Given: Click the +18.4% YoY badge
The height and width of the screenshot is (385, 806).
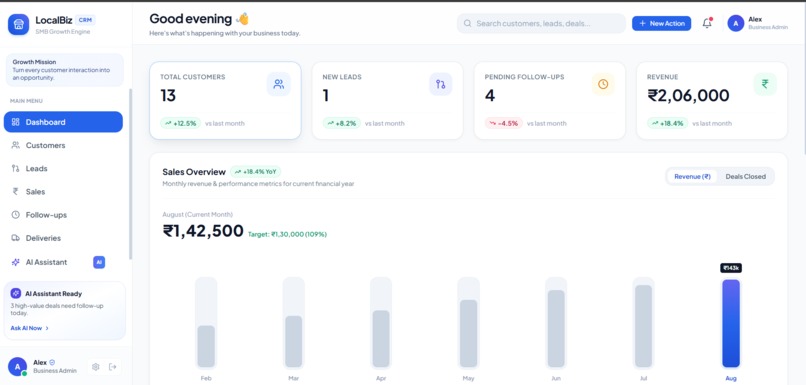Looking at the screenshot, I should (255, 172).
